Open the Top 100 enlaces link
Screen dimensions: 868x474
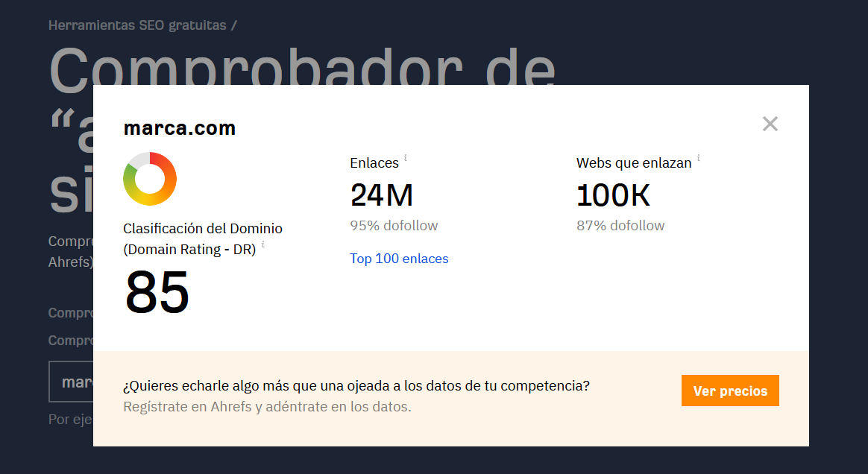(398, 259)
